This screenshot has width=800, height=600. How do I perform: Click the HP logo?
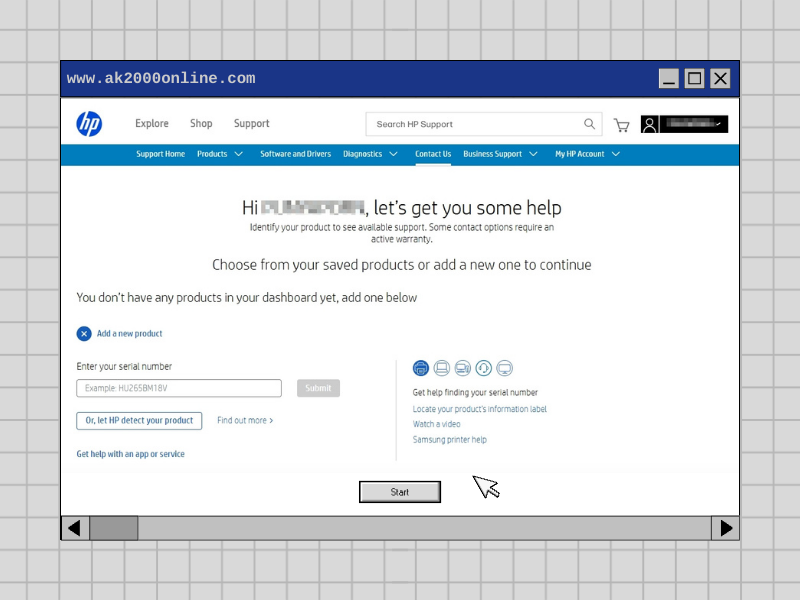point(89,124)
